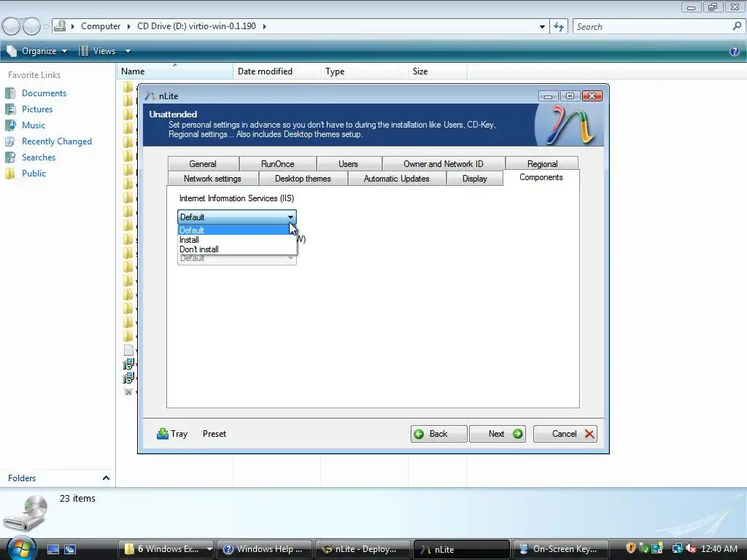Open Documents in Favorite Links
The height and width of the screenshot is (560, 747).
coord(44,93)
